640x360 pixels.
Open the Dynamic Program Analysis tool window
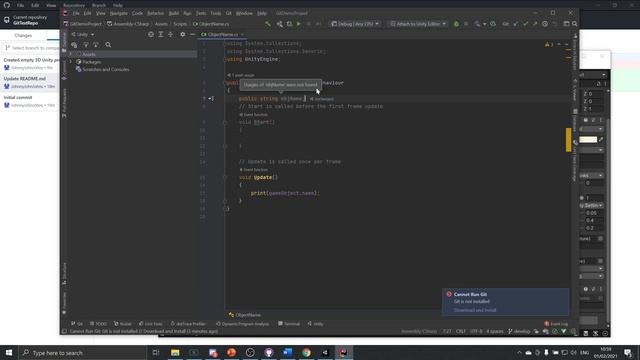pyautogui.click(x=242, y=324)
